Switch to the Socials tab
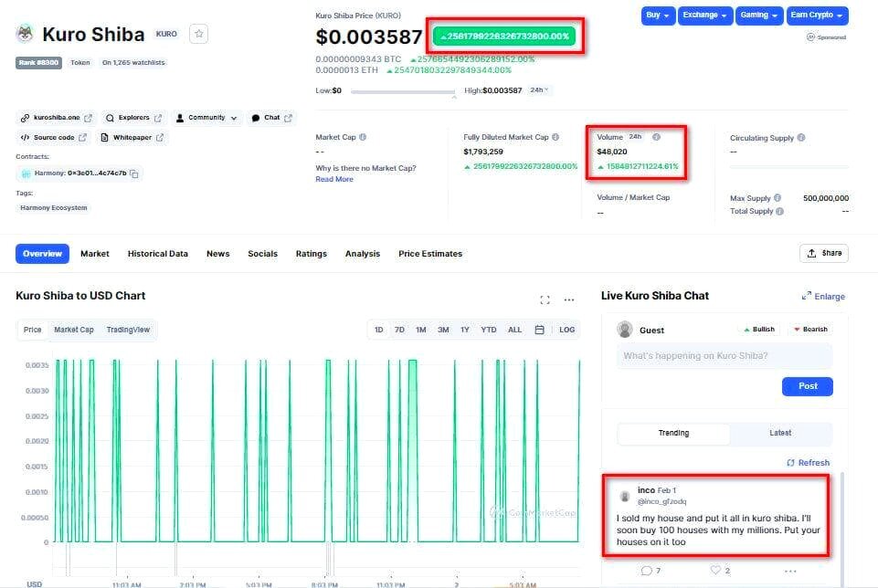Viewport: 878px width, 588px height. 262,254
